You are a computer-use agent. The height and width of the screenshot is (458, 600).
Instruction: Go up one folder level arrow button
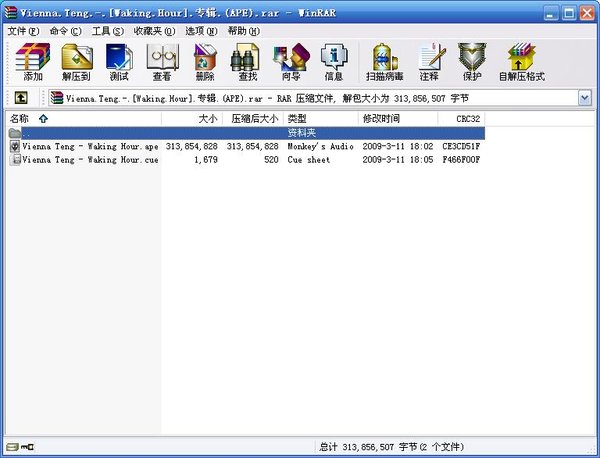pyautogui.click(x=21, y=98)
